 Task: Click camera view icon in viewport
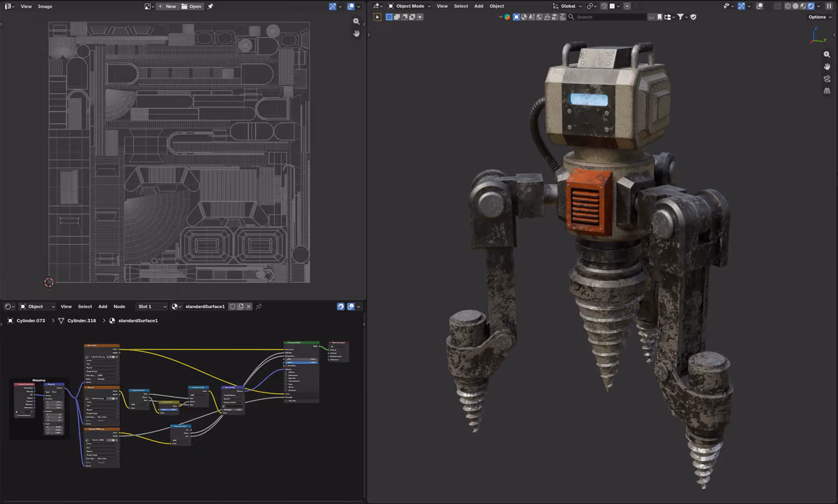coord(827,79)
